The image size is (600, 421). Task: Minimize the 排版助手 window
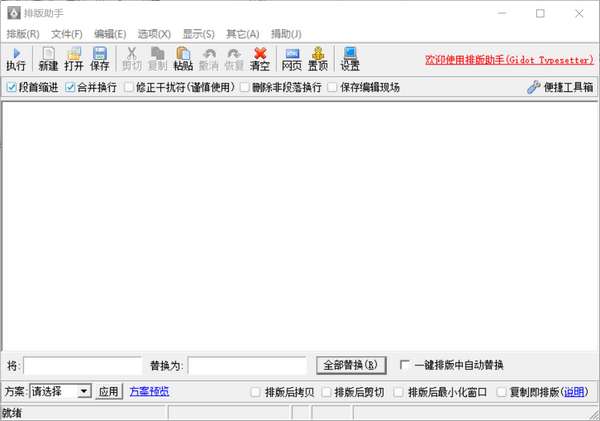pyautogui.click(x=502, y=13)
